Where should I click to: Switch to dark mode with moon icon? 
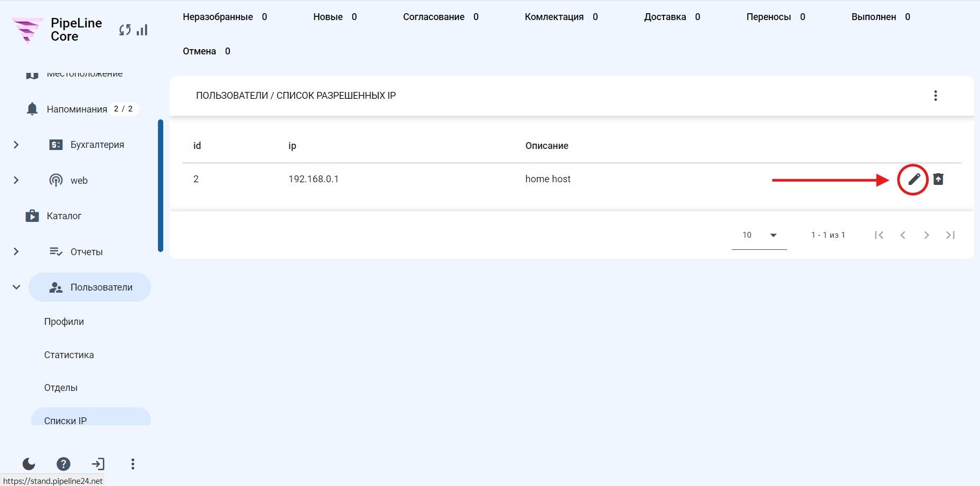click(29, 464)
